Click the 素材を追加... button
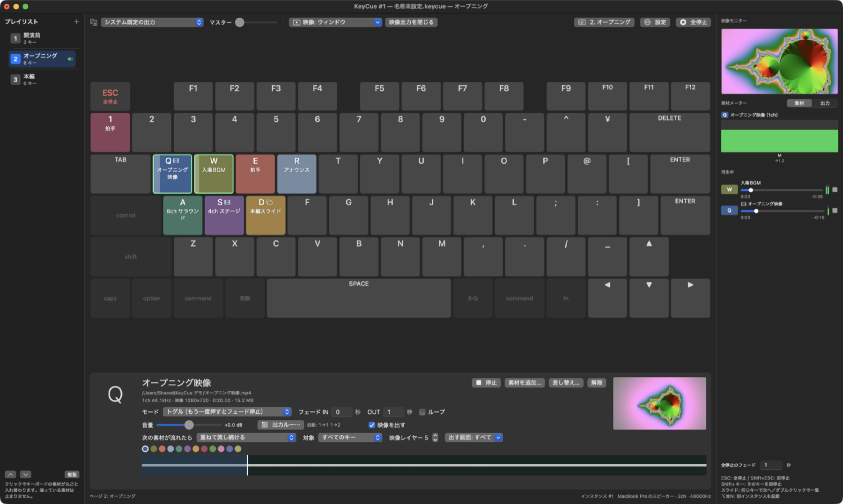This screenshot has height=504, width=843. coord(525,383)
